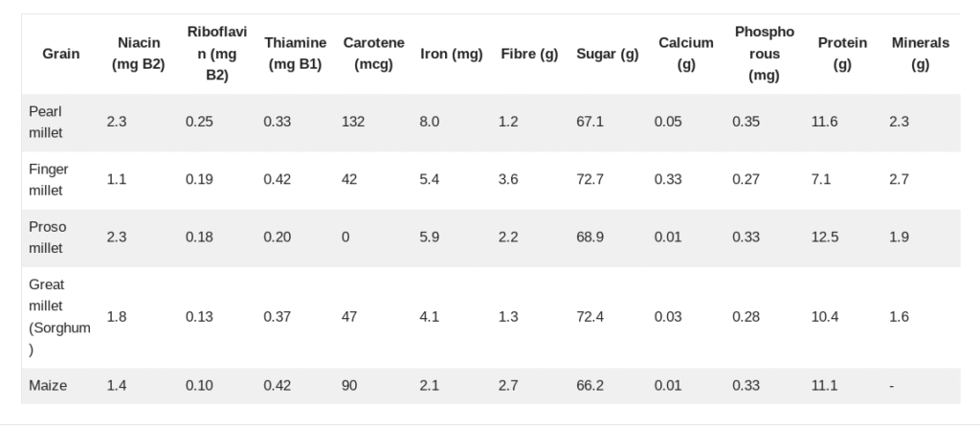This screenshot has width=980, height=431.
Task: Select the Sugar (g) column header
Action: (x=608, y=54)
